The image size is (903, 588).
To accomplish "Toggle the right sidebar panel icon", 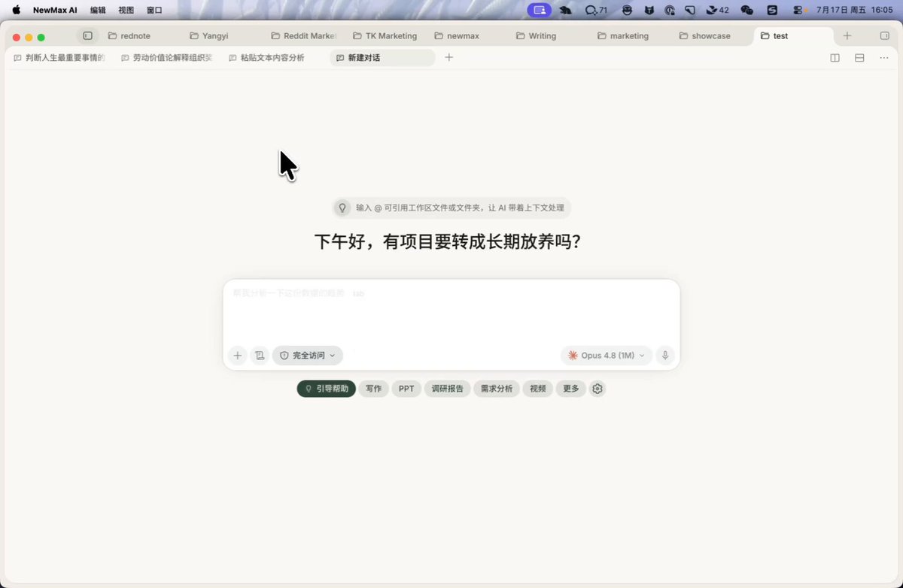I will click(x=884, y=36).
